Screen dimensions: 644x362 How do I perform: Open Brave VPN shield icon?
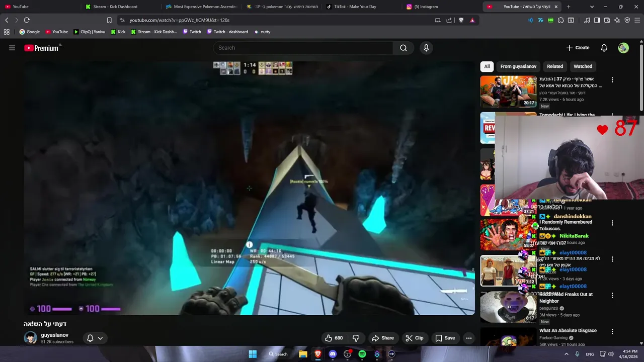coord(627,20)
